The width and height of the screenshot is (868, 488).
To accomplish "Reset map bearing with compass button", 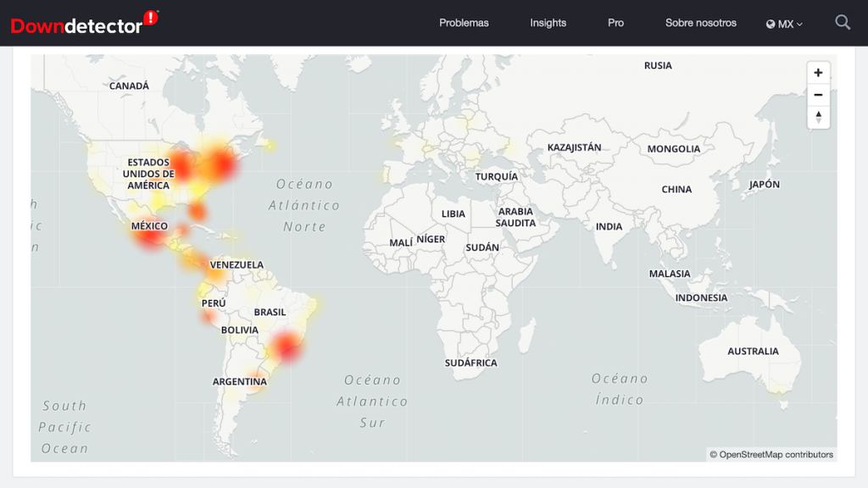I will click(818, 117).
